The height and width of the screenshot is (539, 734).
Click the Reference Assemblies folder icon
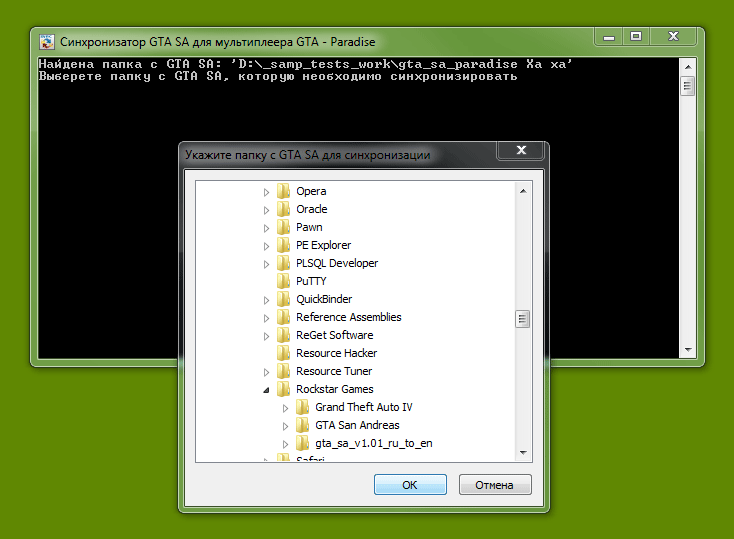click(283, 317)
